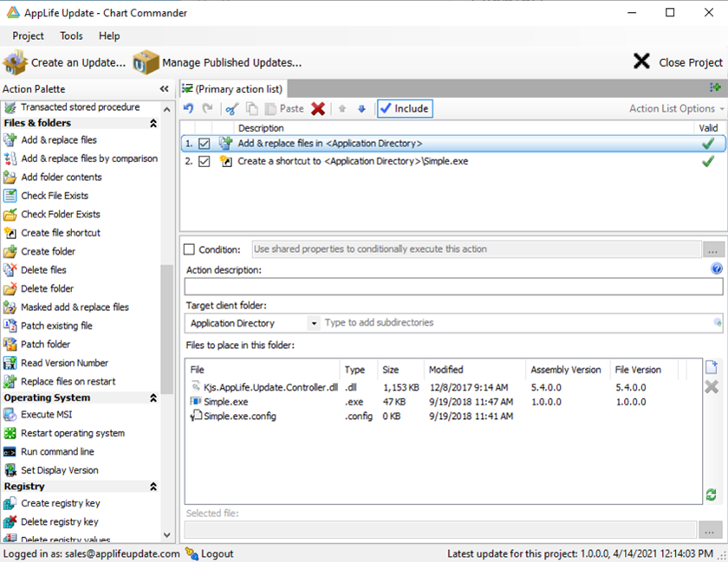
Task: Click the Undo arrow in action toolbar
Action: [188, 108]
